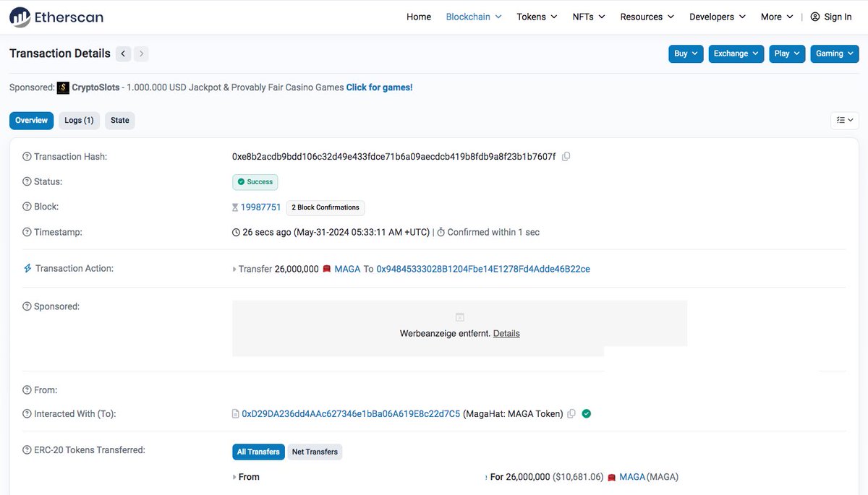Viewport: 868px width, 495px height.
Task: Open the Blockchain dropdown menu
Action: [x=473, y=16]
